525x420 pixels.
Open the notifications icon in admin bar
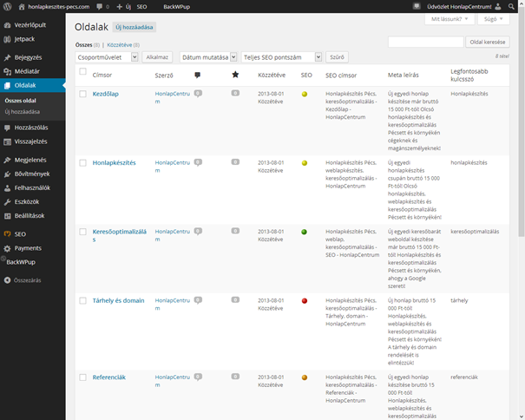click(417, 6)
